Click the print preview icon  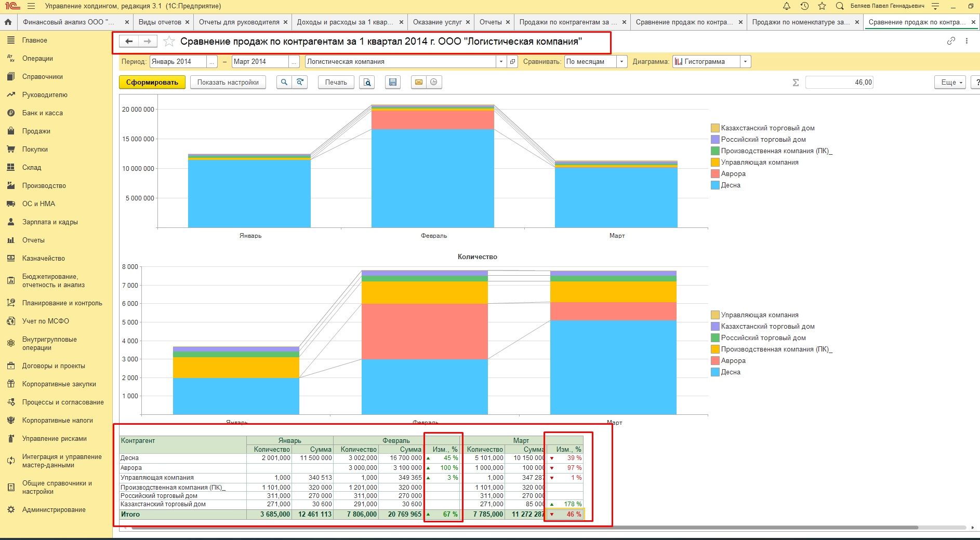point(367,82)
